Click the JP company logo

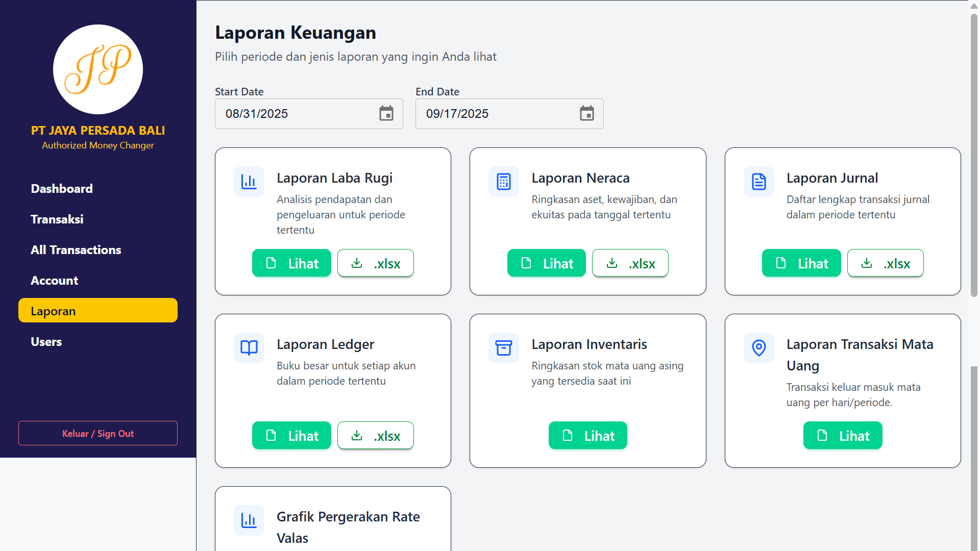(98, 69)
